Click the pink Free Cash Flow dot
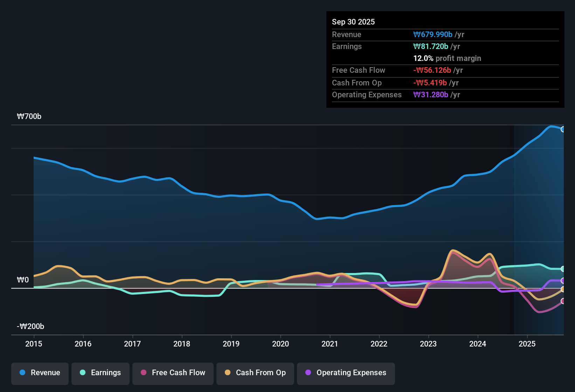 (143, 373)
